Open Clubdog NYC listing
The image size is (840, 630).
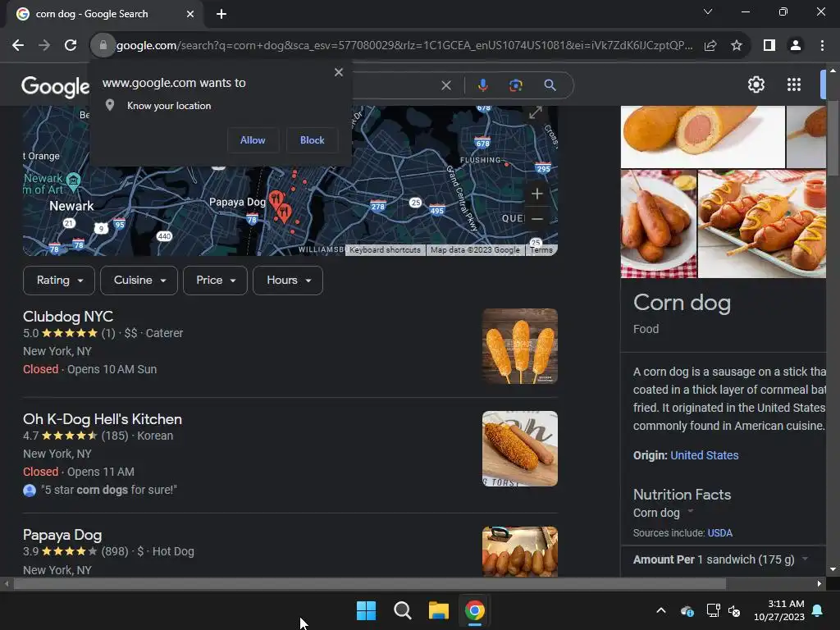pos(68,317)
